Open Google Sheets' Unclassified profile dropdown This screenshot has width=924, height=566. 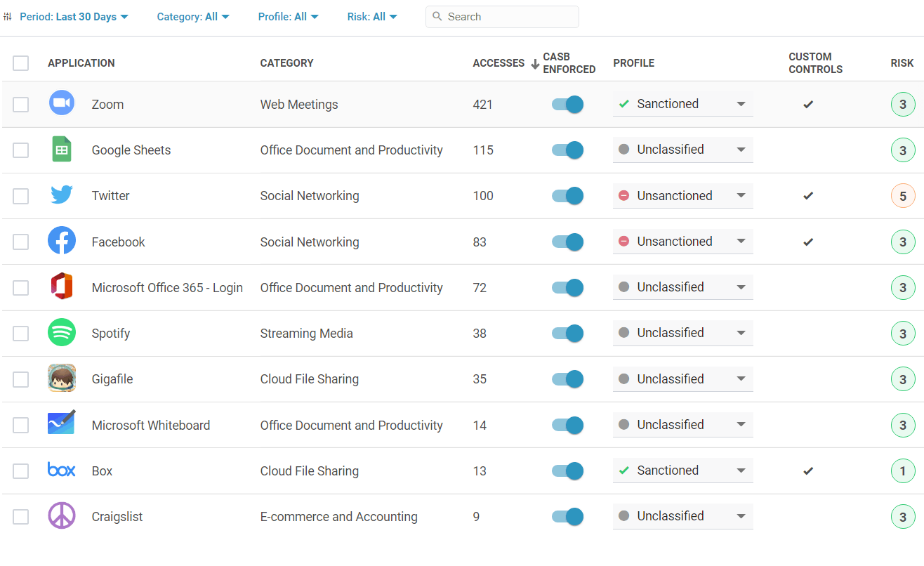coord(682,150)
